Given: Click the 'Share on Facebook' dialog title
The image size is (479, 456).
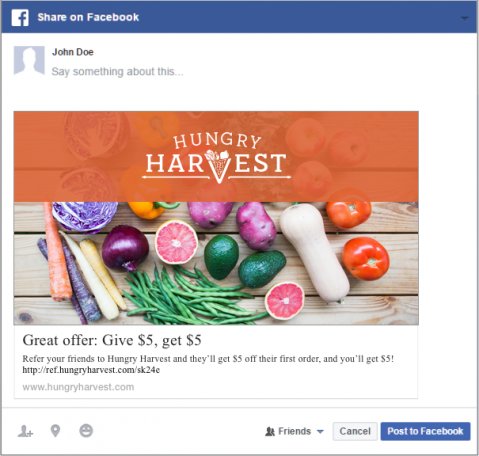Looking at the screenshot, I should pyautogui.click(x=88, y=17).
